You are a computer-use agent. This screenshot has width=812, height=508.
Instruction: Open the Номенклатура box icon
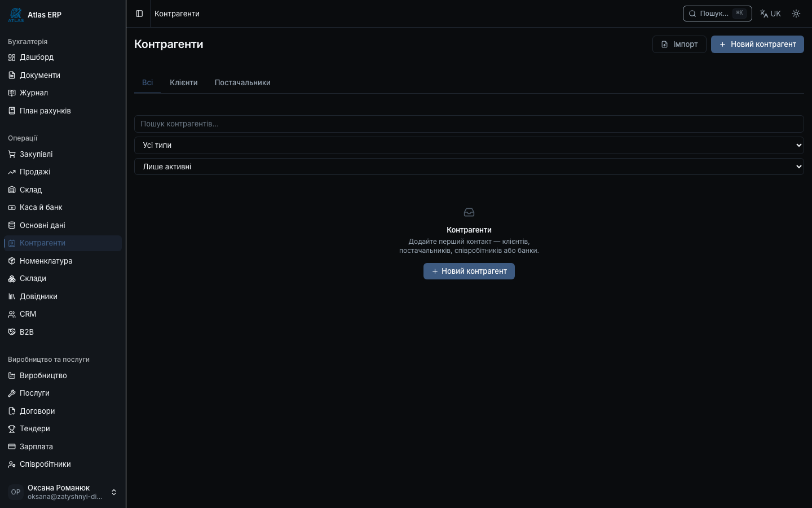pos(12,261)
